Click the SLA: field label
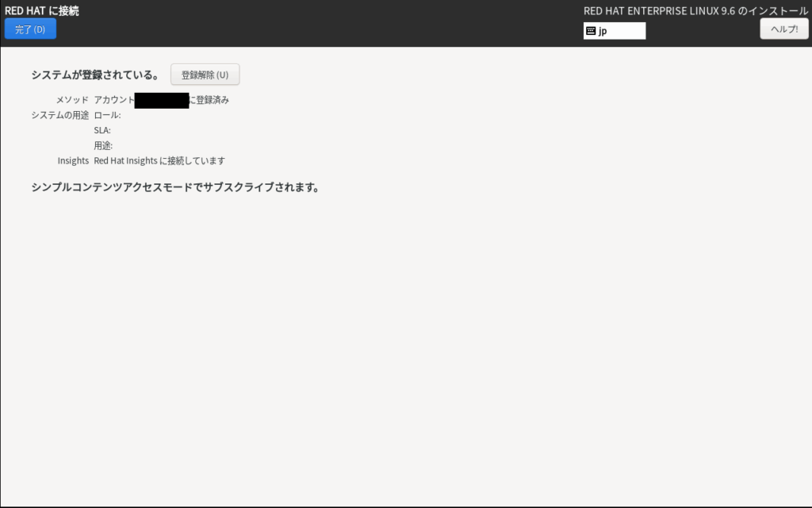Viewport: 812px width, 508px height. [x=102, y=130]
